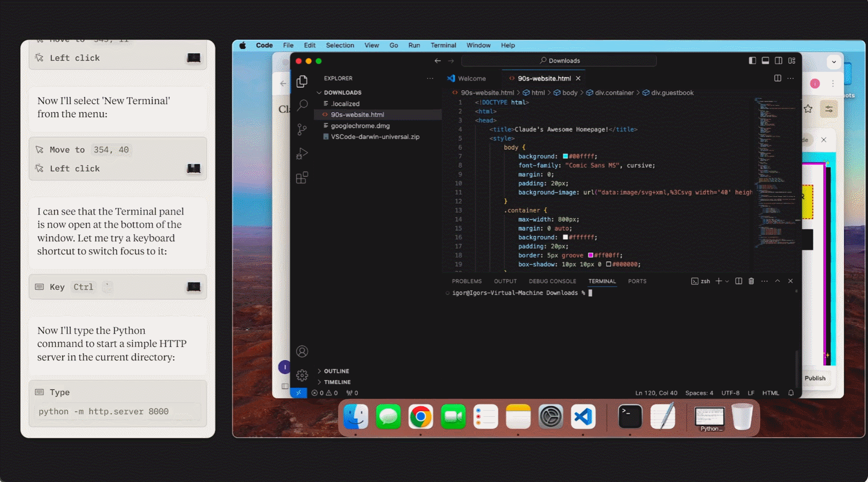Open Google Chrome from the Dock
This screenshot has width=868, height=482.
click(420, 417)
